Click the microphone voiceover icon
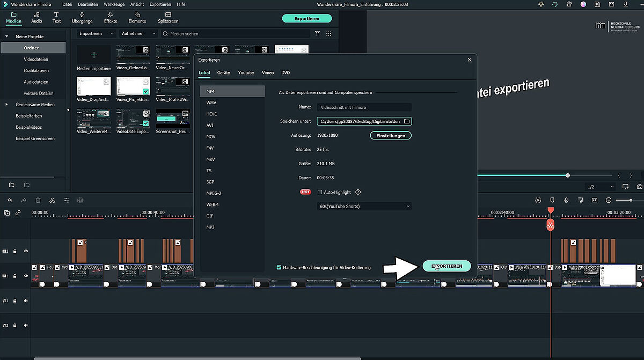644x360 pixels. [x=566, y=200]
